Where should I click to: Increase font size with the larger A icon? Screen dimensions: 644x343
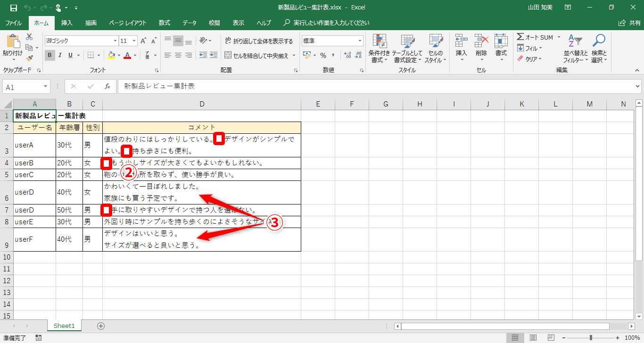(143, 41)
